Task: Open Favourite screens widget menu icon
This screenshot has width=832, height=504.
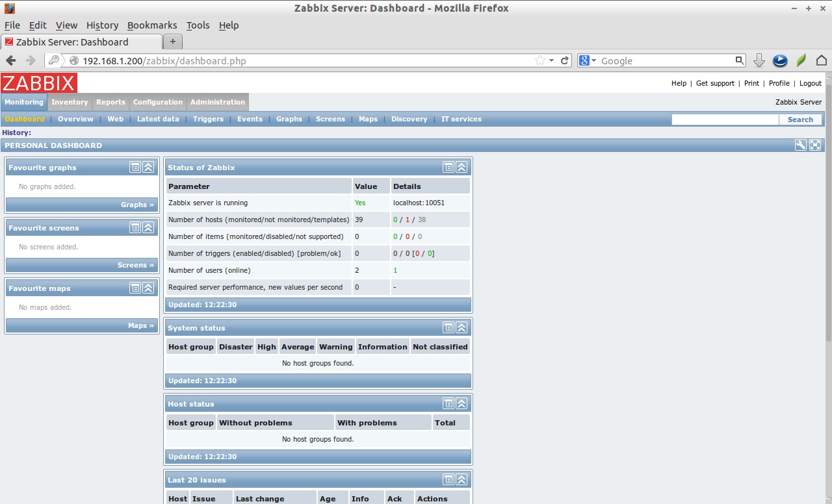Action: pos(135,227)
